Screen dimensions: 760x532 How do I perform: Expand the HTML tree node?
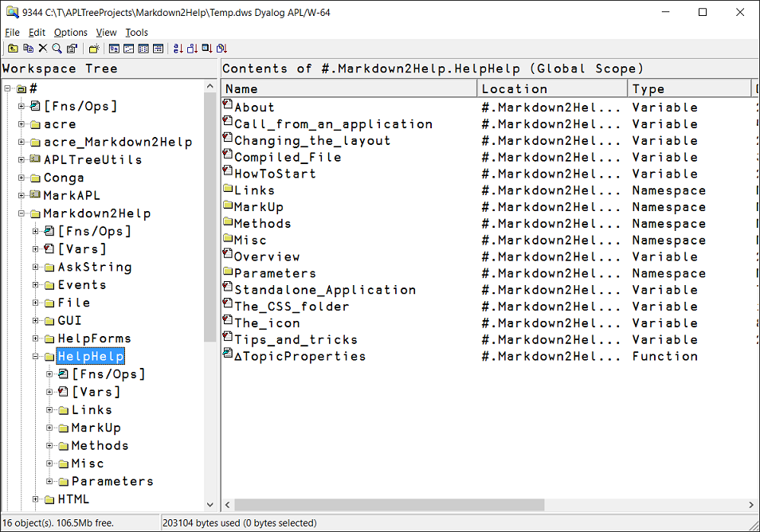tap(35, 499)
